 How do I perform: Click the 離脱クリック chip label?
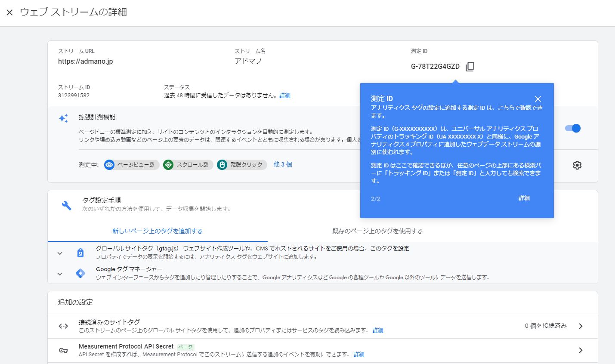tap(246, 165)
